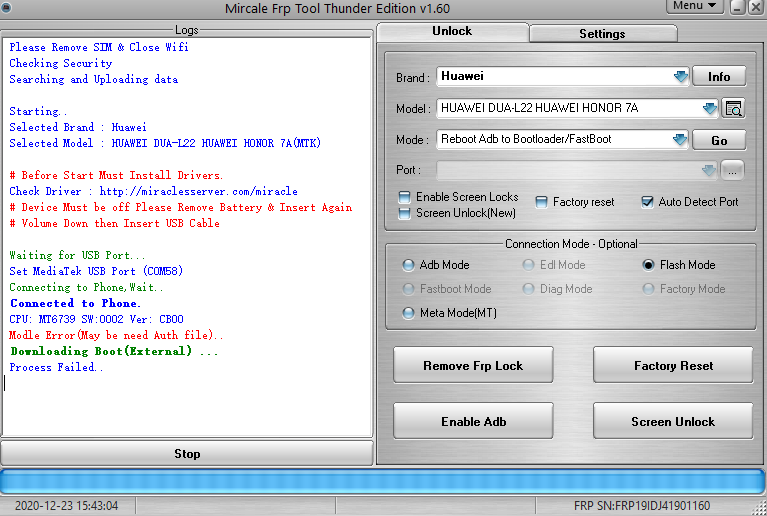The height and width of the screenshot is (516, 767).
Task: Click 'Downloading Boot(External)' log line
Action: pyautogui.click(x=114, y=351)
